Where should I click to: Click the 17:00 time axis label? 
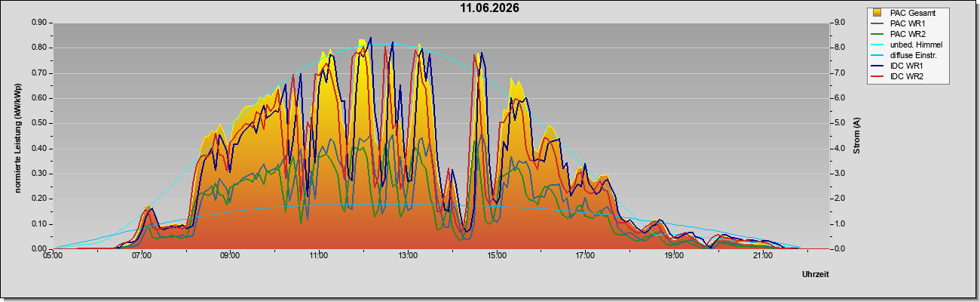pos(585,256)
